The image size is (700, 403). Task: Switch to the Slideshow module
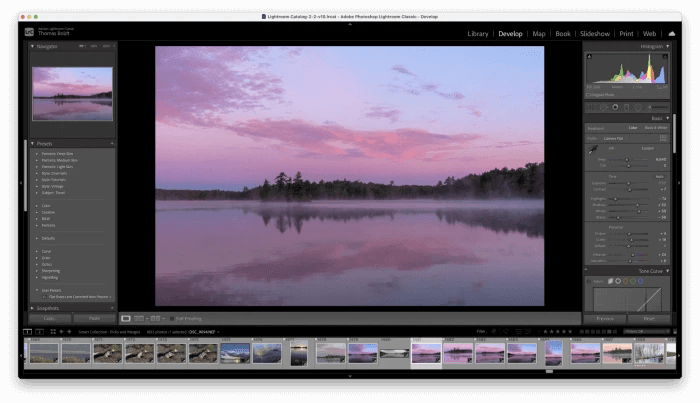(x=595, y=33)
